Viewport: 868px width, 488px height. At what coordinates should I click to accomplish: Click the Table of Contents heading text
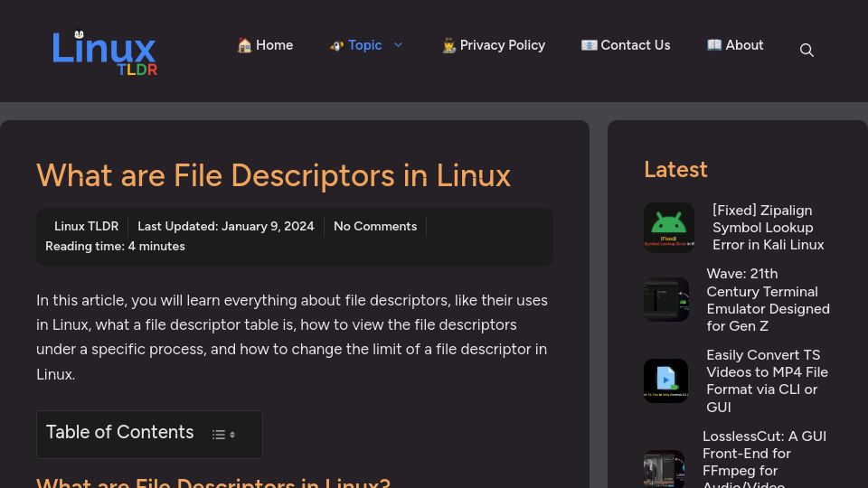coord(119,432)
